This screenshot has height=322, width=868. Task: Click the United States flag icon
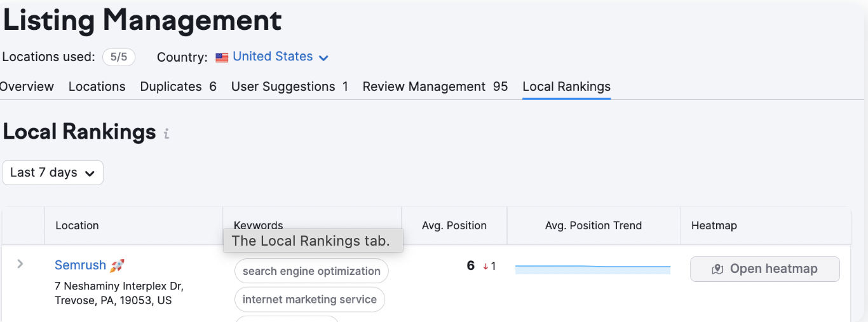(x=222, y=57)
